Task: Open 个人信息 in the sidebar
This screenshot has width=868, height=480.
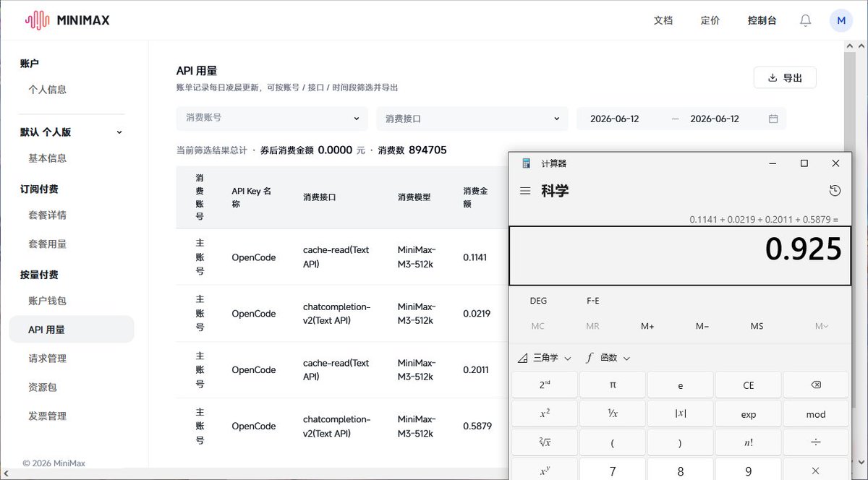Action: coord(48,90)
